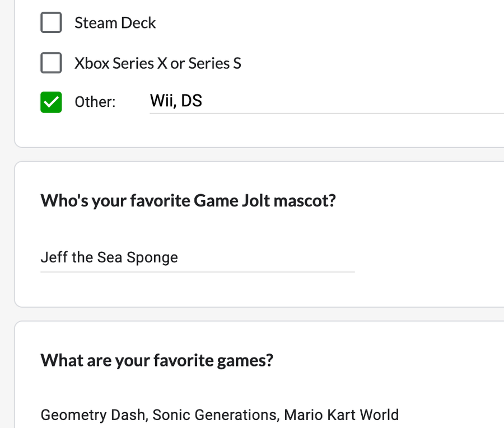
Task: Place cursor on 'Mario Kart World' text
Action: pos(342,415)
